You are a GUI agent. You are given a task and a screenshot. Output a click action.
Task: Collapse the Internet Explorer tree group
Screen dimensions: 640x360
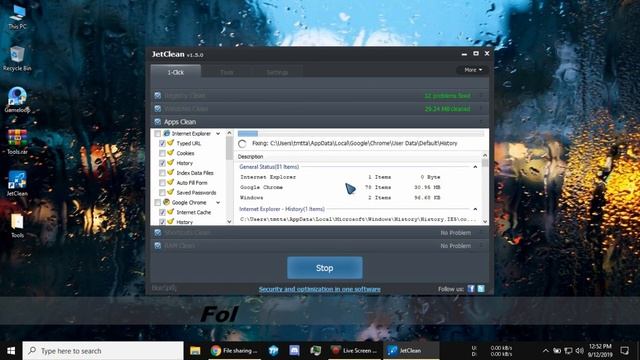(218, 133)
